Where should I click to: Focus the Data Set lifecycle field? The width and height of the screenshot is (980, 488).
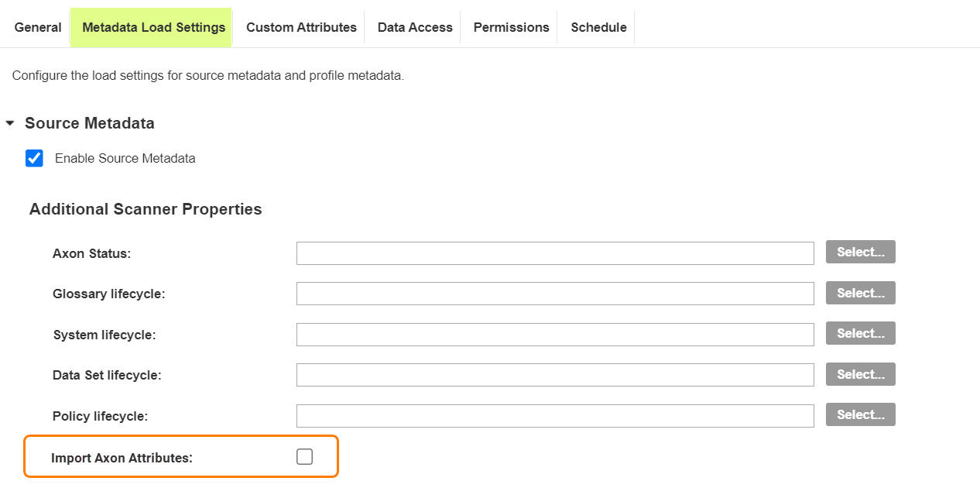(x=555, y=375)
